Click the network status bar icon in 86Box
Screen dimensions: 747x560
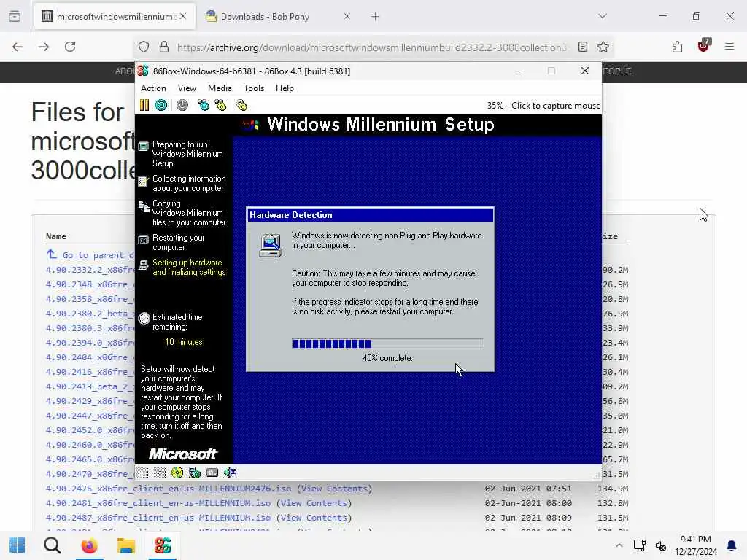[x=194, y=472]
